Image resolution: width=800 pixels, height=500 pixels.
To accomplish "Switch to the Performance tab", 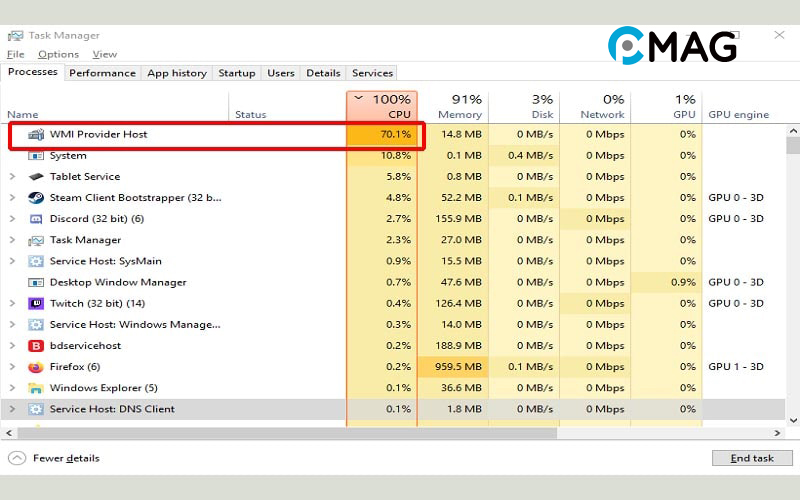I will click(103, 73).
